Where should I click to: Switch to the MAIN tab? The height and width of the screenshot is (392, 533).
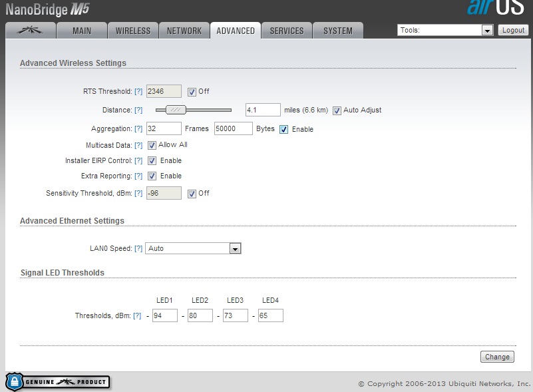point(82,31)
